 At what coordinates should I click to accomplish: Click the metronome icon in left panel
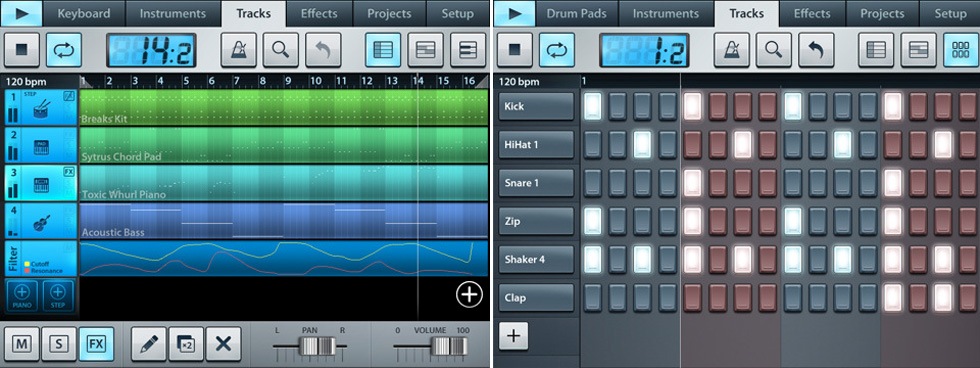(x=238, y=50)
